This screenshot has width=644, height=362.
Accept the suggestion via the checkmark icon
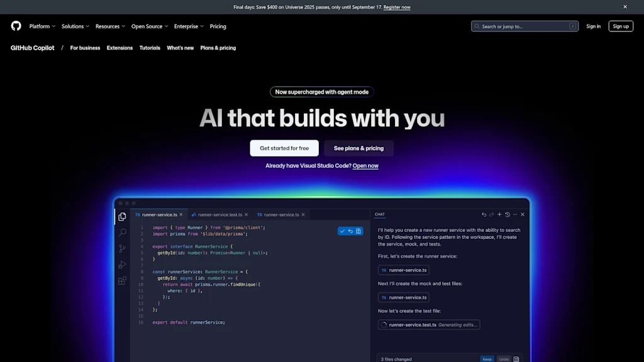point(342,231)
